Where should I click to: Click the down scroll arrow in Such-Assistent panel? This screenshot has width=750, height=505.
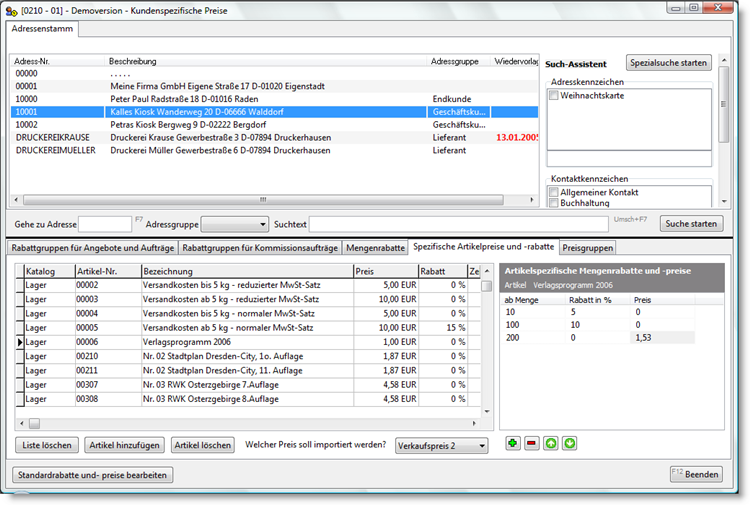[x=724, y=201]
